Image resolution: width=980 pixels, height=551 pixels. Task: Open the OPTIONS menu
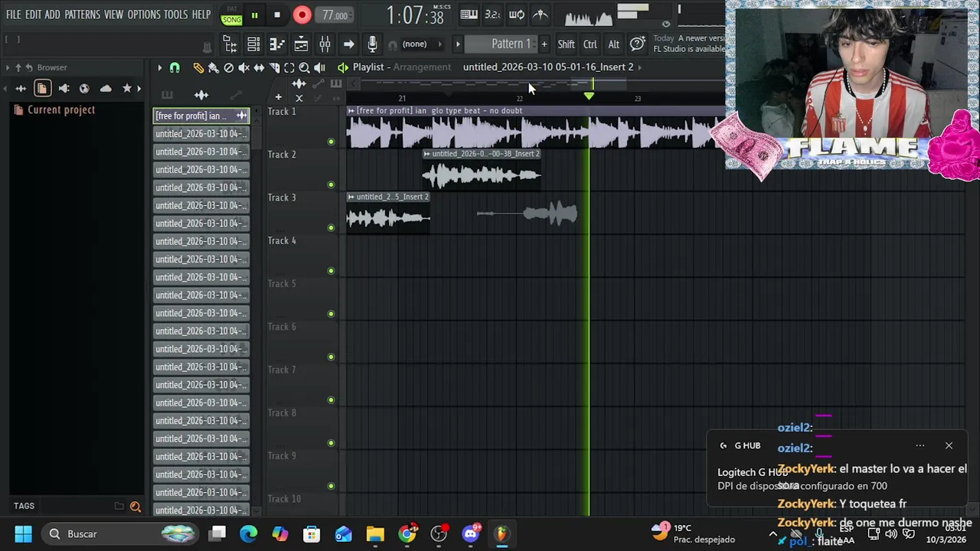pos(144,15)
